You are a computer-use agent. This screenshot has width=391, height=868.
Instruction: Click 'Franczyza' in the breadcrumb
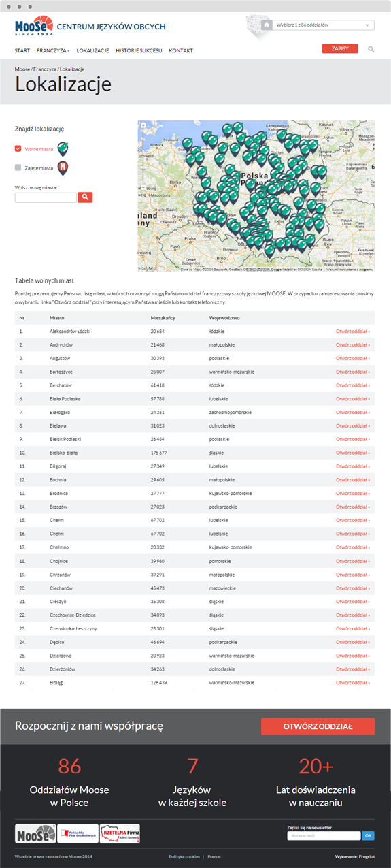[45, 69]
